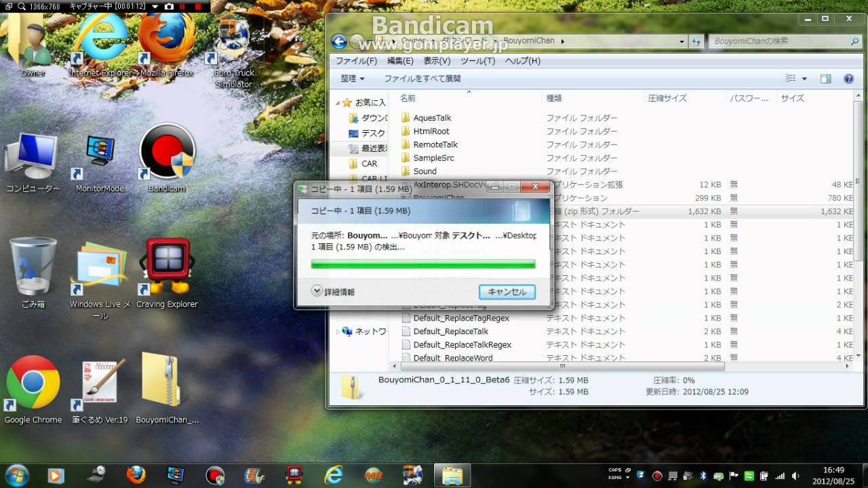Launch the Mozilla Firefox desktop shortcut

click(x=167, y=44)
